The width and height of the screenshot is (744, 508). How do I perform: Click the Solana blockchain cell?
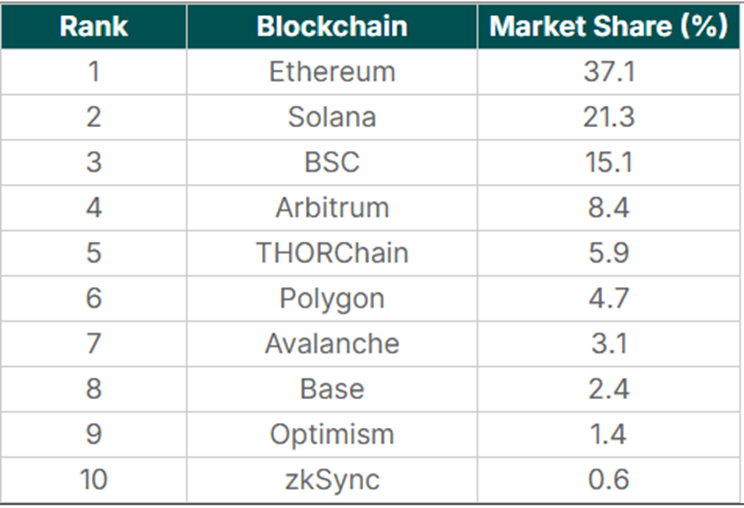pos(332,117)
